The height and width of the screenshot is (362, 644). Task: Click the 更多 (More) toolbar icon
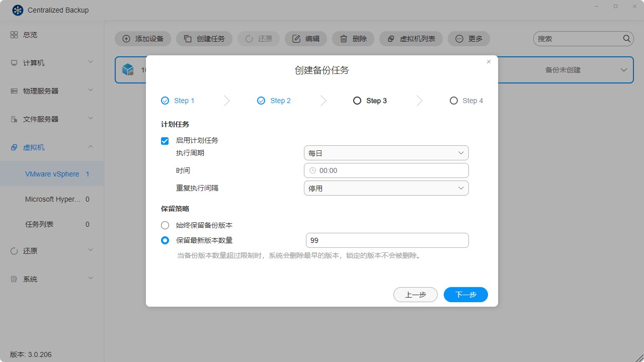[459, 38]
